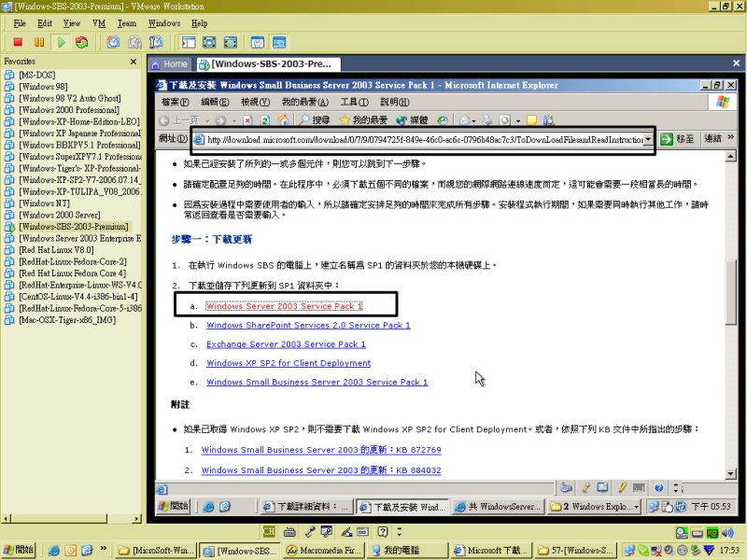Click the IE Search (搜尋) button
The image size is (747, 560).
click(315, 120)
